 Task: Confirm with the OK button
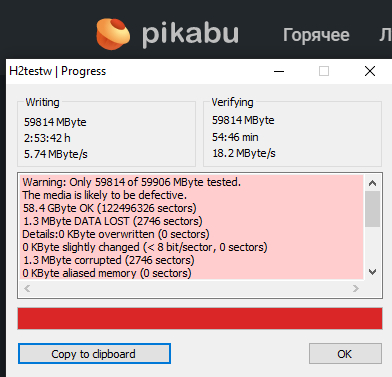click(345, 354)
